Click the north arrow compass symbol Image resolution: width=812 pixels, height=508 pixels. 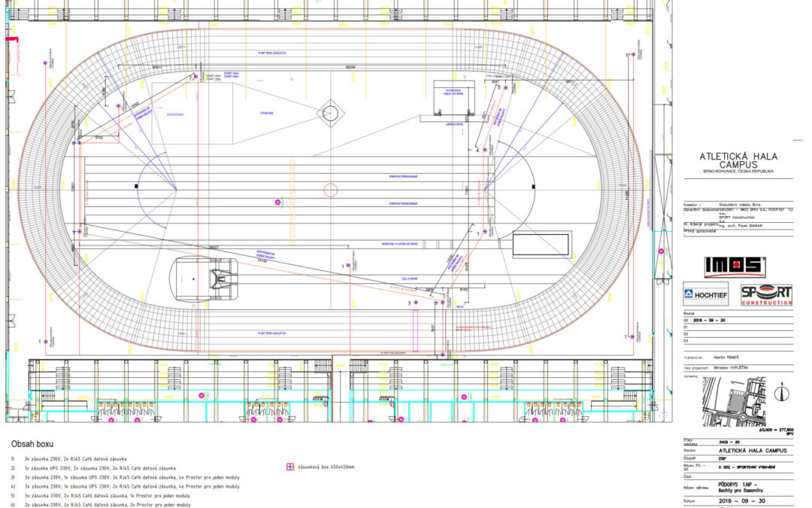783,391
